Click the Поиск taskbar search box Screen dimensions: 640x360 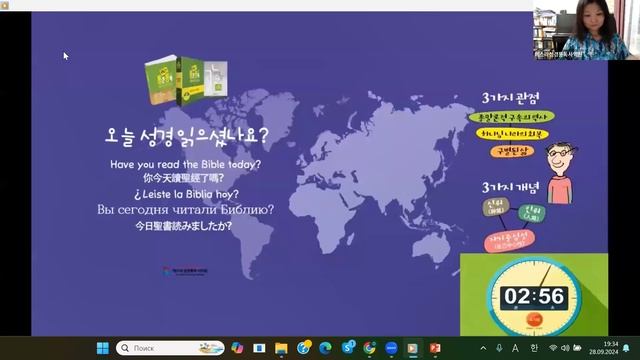[170, 348]
